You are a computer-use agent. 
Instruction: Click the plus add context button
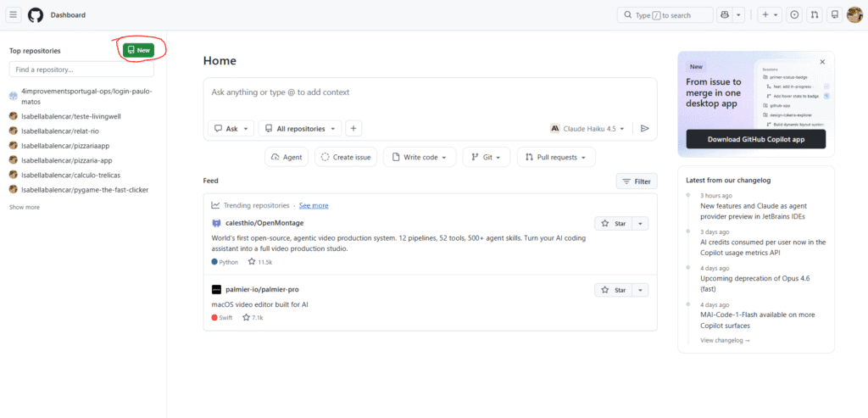coord(353,128)
